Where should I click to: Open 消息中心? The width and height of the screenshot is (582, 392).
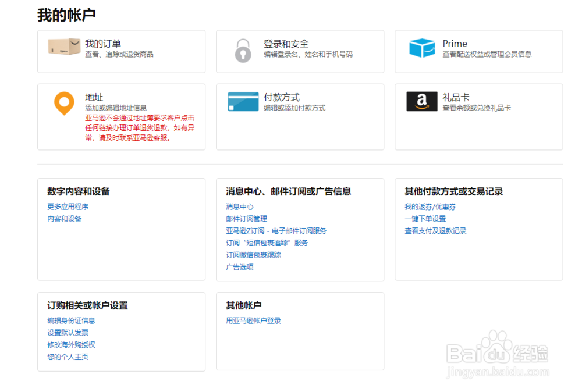point(239,206)
